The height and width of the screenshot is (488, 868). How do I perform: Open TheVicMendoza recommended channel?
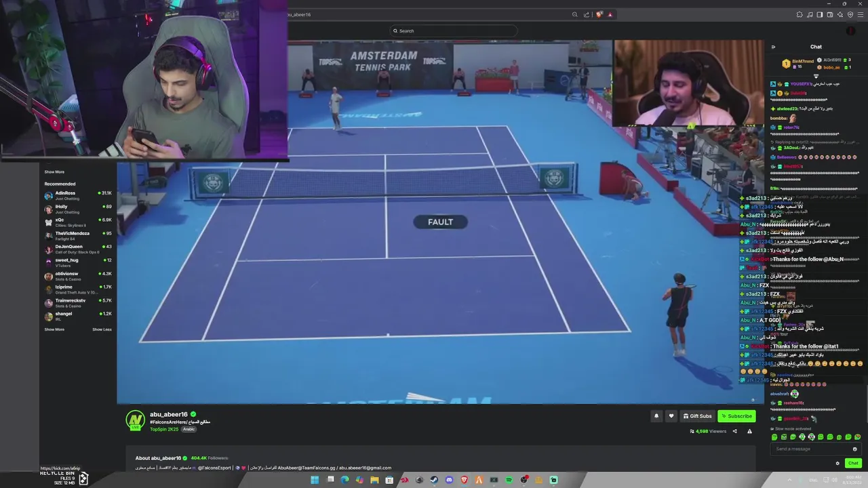click(78, 236)
